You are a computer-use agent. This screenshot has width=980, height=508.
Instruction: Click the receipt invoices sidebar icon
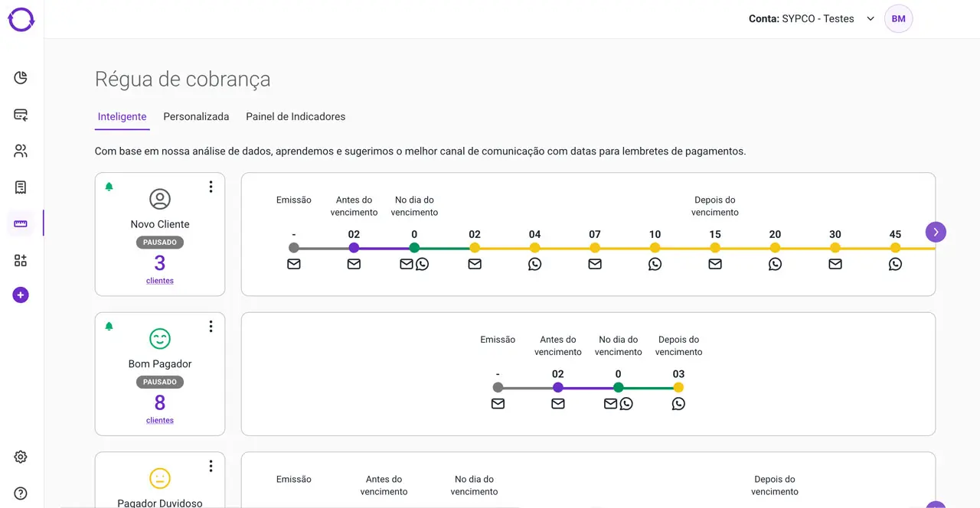tap(21, 187)
